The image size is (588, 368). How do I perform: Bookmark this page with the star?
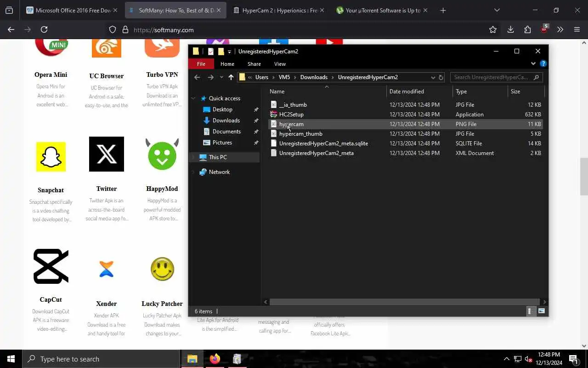(493, 29)
